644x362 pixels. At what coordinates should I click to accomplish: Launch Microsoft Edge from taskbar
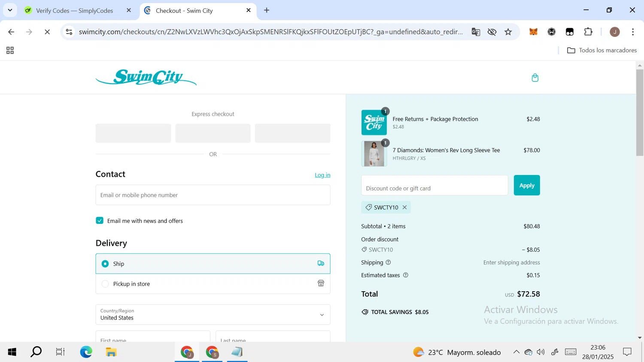tap(86, 352)
